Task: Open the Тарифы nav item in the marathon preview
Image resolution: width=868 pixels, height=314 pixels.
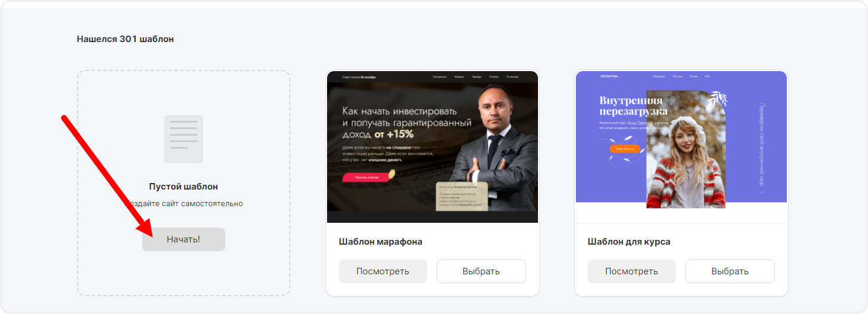Action: pos(477,77)
